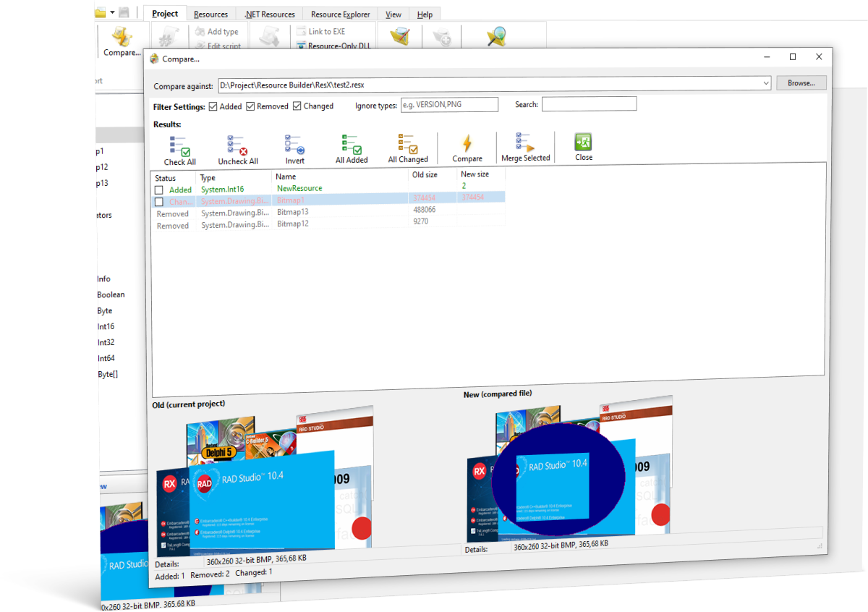
Task: Select Info item in main window tree
Action: pos(103,279)
